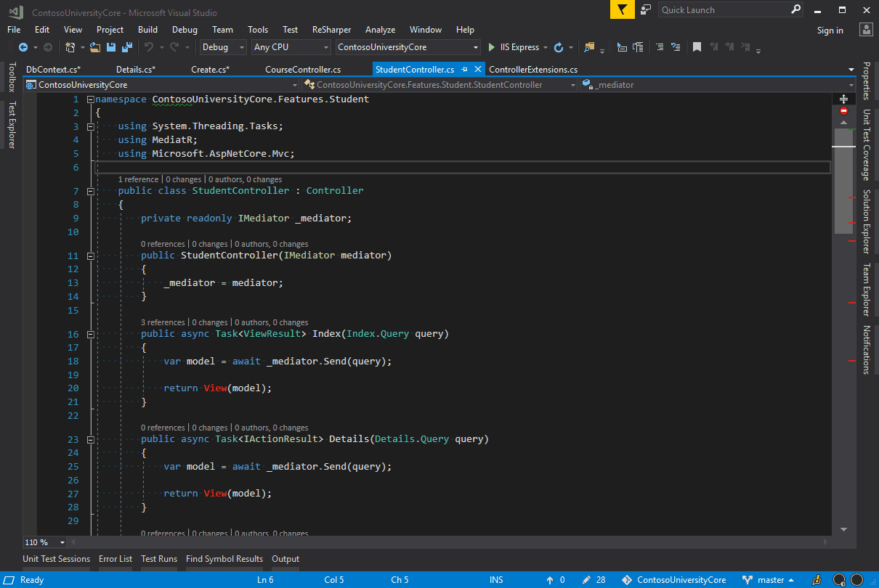879x588 pixels.
Task: Toggle pin on StudentController.cs tab
Action: pos(465,70)
